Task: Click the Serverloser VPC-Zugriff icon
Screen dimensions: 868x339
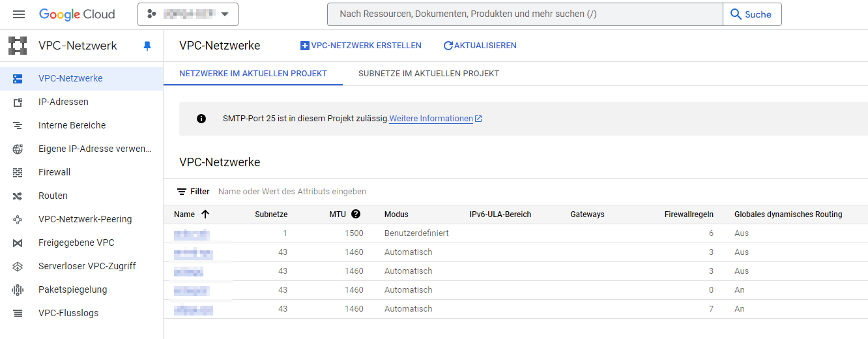Action: point(18,267)
